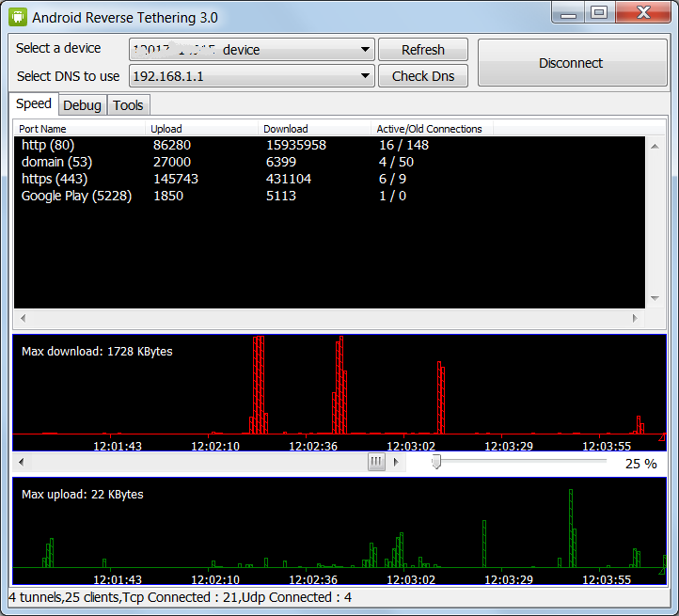Click the Disconnect button
The width and height of the screenshot is (679, 616).
[573, 63]
